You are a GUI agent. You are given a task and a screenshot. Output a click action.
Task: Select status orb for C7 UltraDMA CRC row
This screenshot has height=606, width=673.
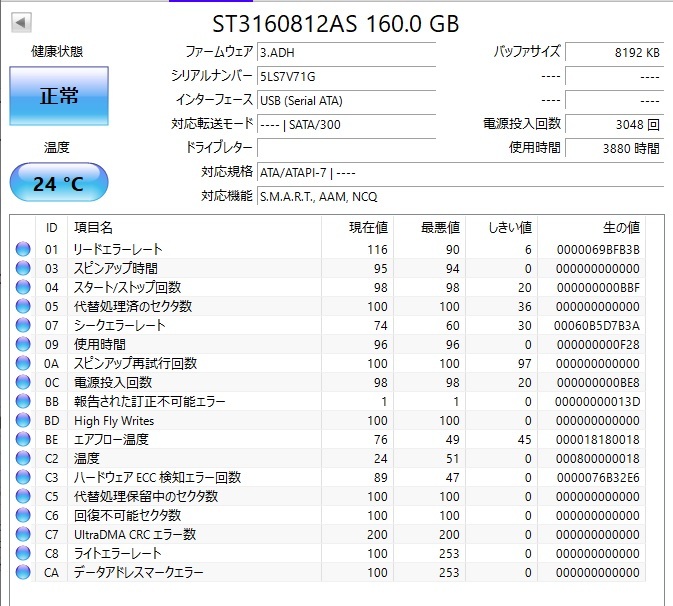point(23,534)
